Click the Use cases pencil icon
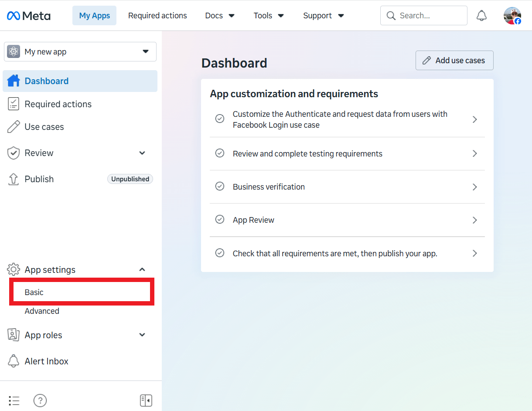The image size is (532, 411). pyautogui.click(x=14, y=127)
